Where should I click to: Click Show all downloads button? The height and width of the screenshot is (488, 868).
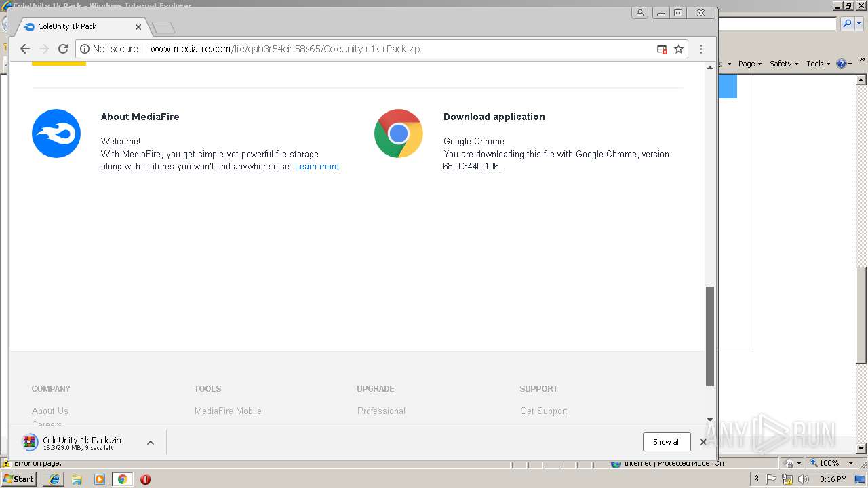667,442
